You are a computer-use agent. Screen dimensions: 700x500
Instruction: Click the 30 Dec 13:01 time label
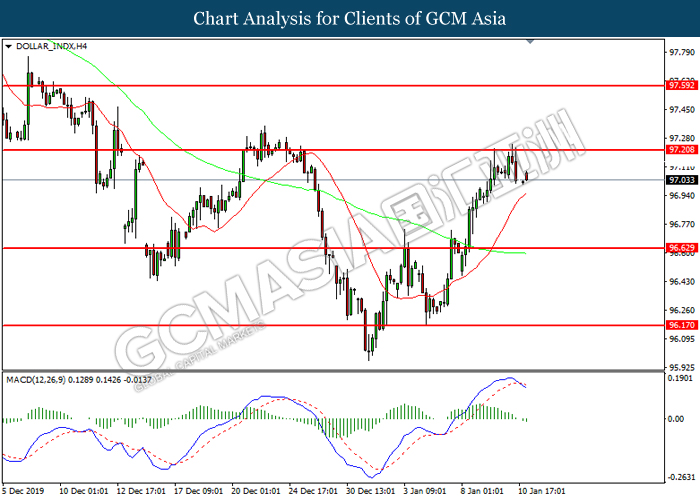point(371,491)
